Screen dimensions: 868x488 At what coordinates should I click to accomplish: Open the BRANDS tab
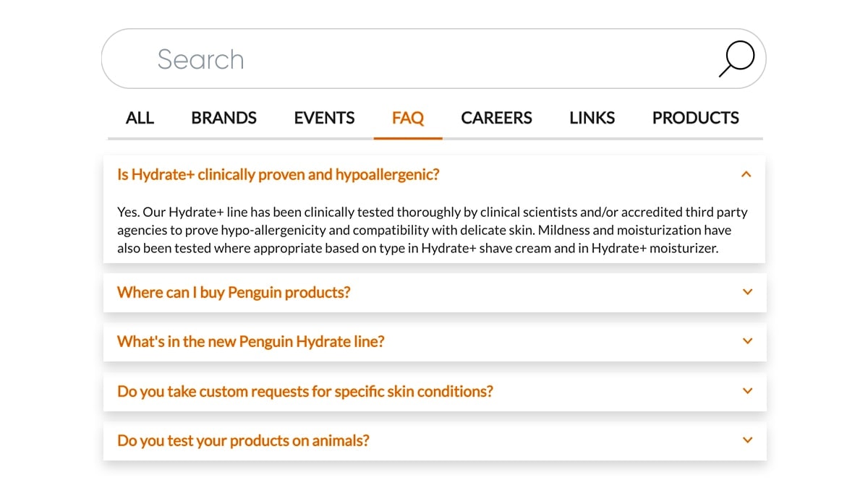(224, 118)
